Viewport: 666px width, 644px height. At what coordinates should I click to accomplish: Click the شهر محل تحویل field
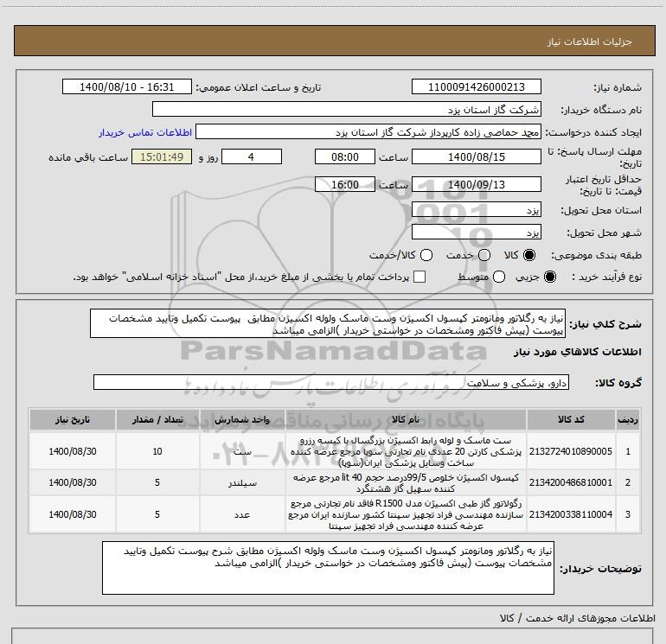tap(476, 233)
